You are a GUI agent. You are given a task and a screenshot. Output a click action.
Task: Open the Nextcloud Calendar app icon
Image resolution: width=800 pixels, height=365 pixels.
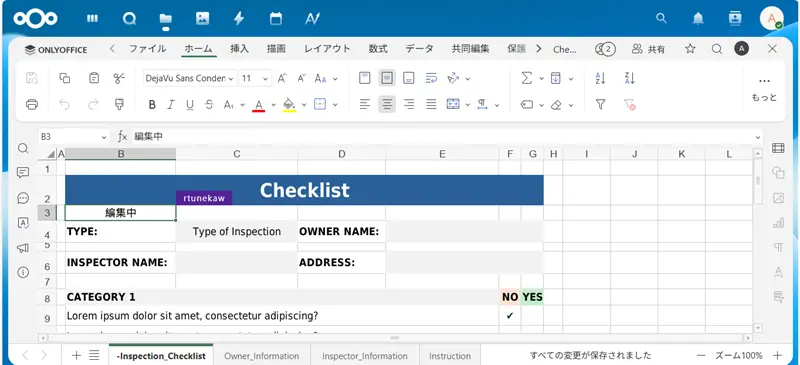[x=276, y=19]
